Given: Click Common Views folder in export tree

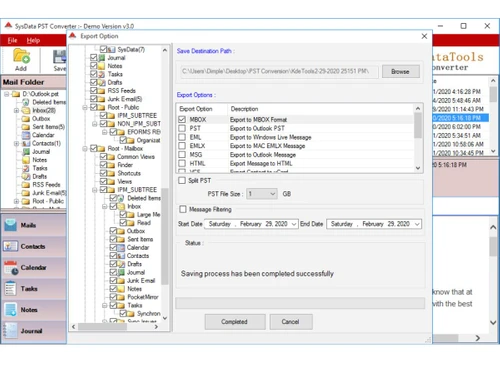Looking at the screenshot, I should coord(136,157).
